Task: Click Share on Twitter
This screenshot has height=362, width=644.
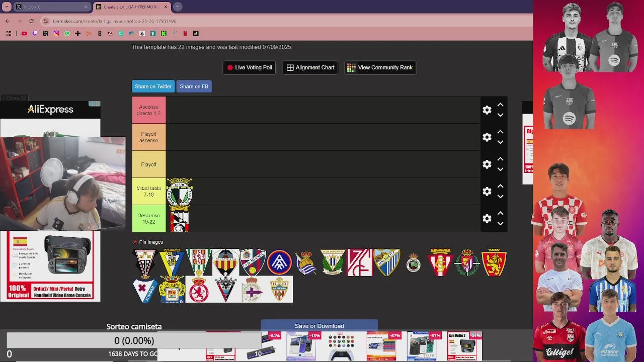Action: [153, 86]
